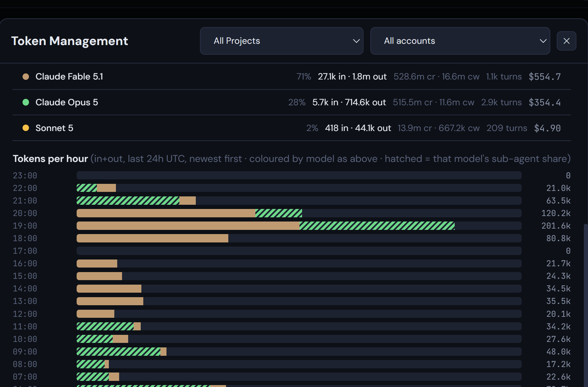Click the 17:00 hour label
Viewport: 588px width, 387px height.
pyautogui.click(x=25, y=251)
